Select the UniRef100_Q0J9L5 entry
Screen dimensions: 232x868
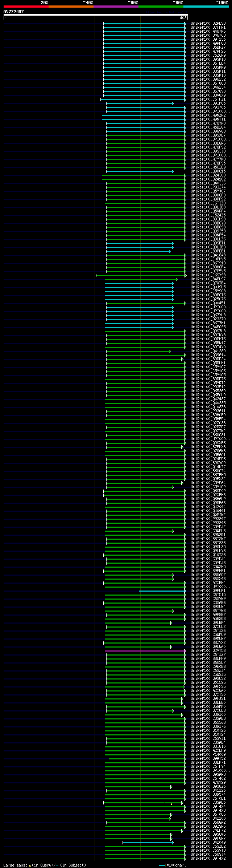coord(208,287)
